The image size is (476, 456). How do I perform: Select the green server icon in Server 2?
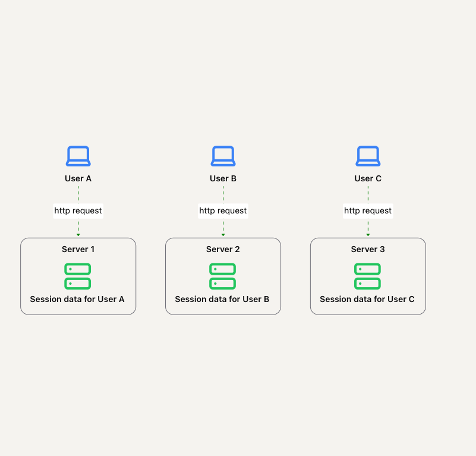coord(223,276)
